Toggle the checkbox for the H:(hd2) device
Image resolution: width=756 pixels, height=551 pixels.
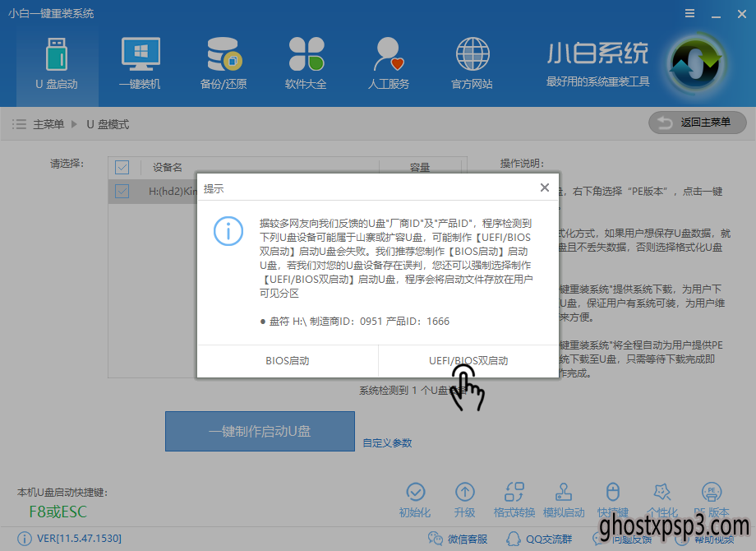[122, 192]
